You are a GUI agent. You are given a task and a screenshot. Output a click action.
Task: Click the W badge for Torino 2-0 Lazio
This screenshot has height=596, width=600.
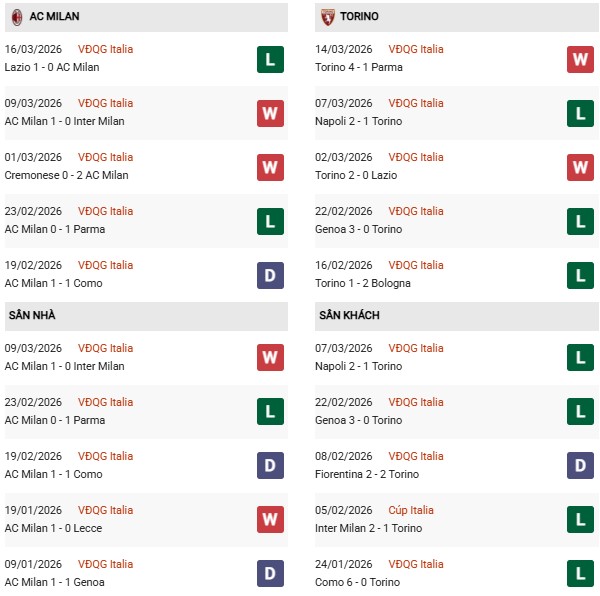click(x=580, y=167)
